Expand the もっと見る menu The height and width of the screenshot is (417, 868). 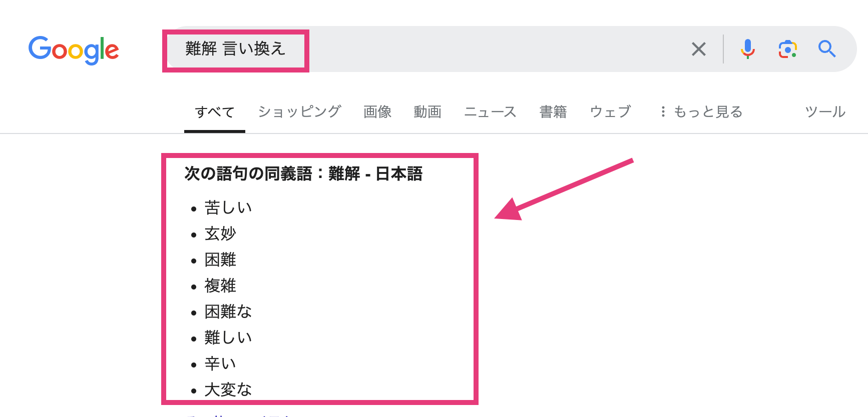701,111
